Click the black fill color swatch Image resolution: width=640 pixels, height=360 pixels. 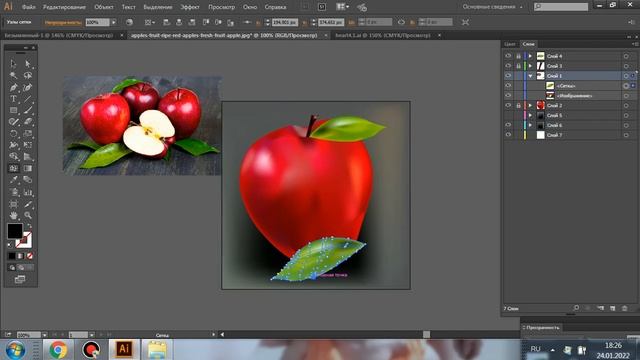point(15,231)
